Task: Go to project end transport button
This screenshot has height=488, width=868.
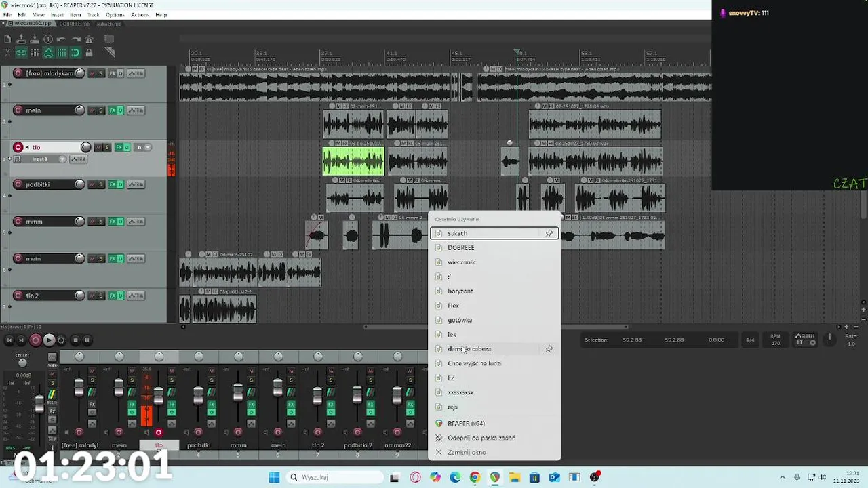Action: tap(21, 340)
